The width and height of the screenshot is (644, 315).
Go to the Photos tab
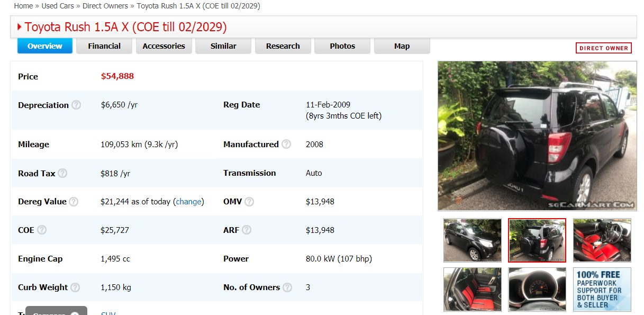[342, 46]
